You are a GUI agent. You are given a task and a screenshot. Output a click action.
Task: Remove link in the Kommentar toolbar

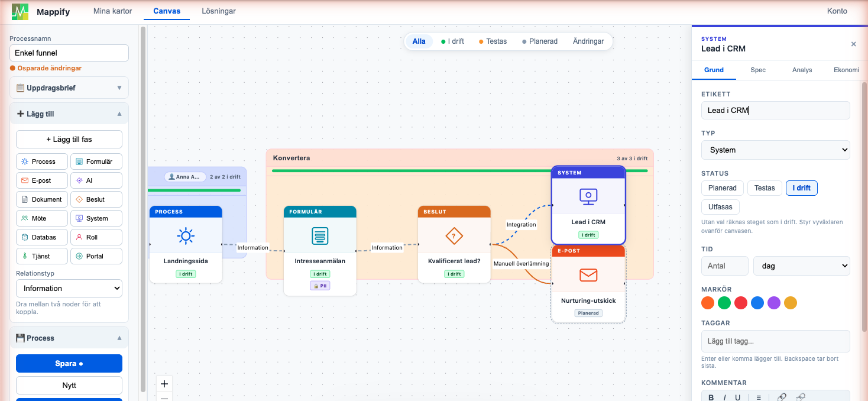click(x=801, y=397)
